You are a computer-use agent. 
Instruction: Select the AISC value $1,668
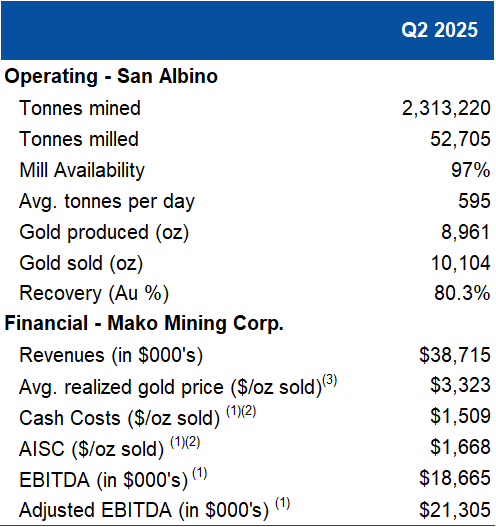coord(460,447)
